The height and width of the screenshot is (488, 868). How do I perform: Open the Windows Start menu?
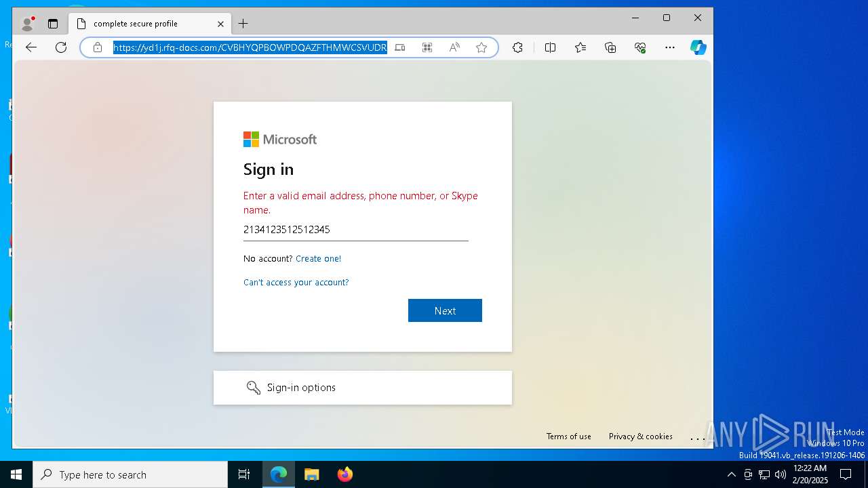[x=16, y=474]
